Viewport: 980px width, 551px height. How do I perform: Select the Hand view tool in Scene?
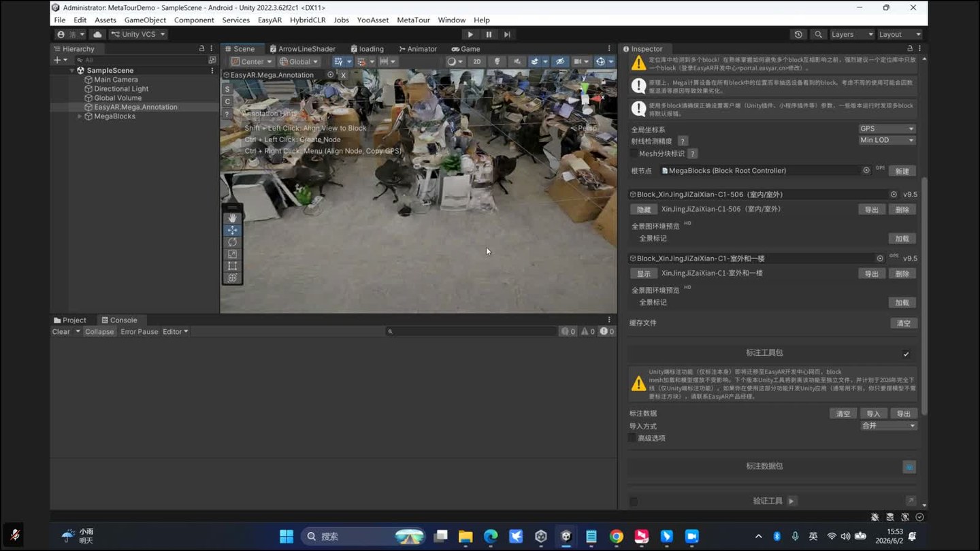point(232,218)
